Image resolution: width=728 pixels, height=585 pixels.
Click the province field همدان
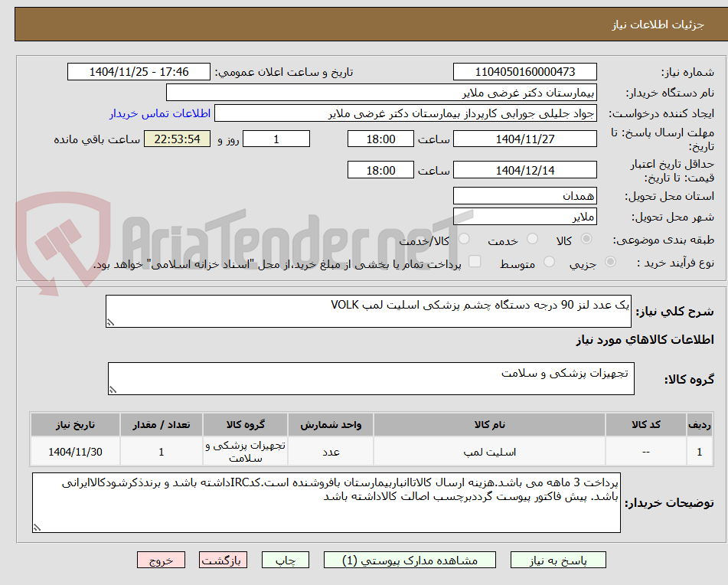[524, 196]
